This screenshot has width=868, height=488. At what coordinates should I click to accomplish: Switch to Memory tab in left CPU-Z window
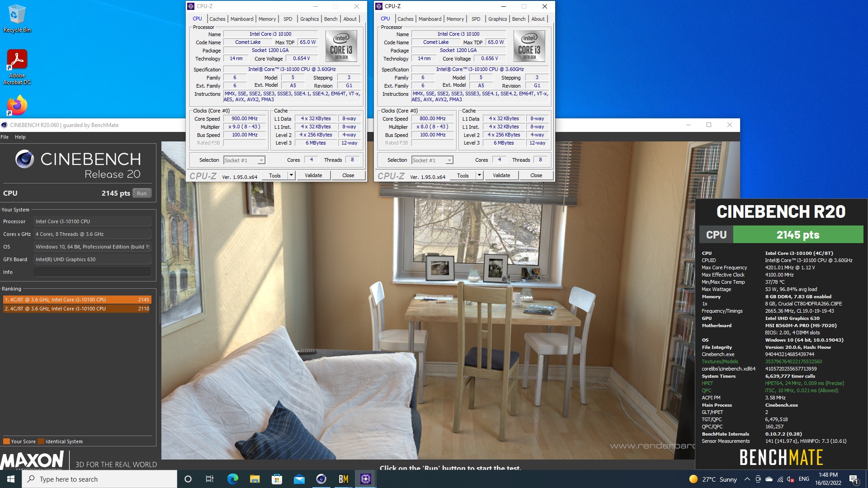[267, 19]
